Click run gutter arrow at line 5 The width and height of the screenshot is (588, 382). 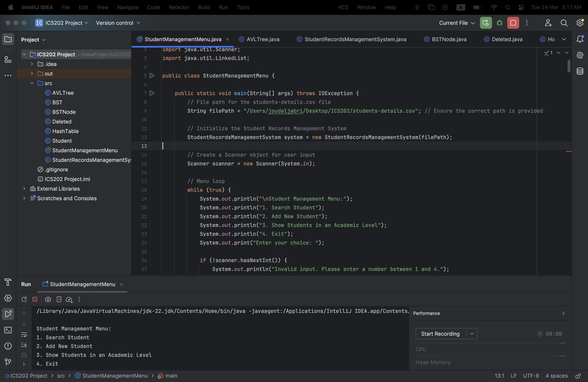pos(152,76)
